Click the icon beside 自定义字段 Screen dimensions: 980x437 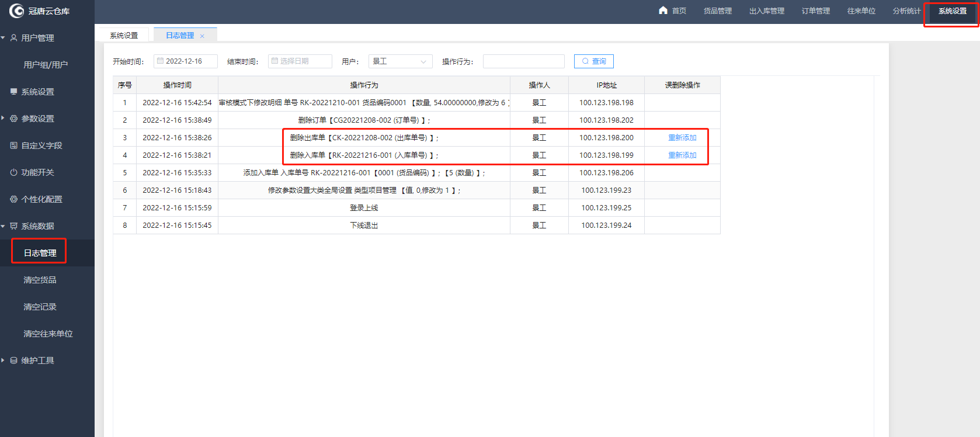coord(13,145)
